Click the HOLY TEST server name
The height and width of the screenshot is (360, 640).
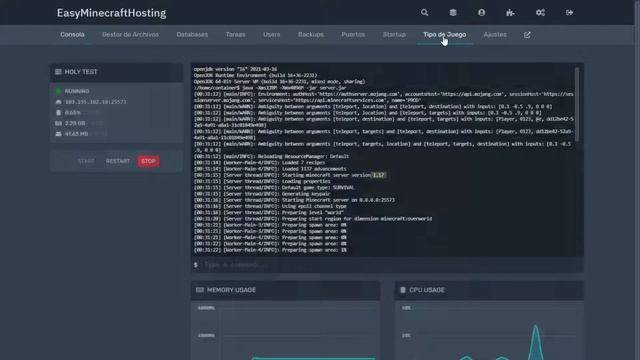point(81,72)
